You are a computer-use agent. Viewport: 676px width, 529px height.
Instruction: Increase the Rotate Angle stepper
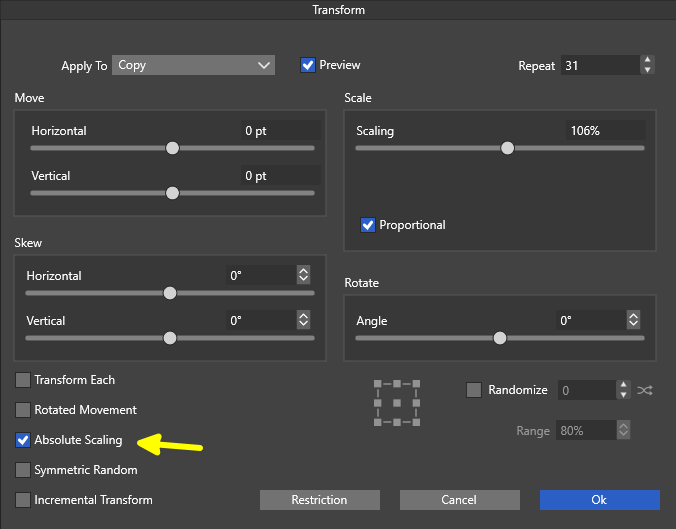(x=633, y=316)
